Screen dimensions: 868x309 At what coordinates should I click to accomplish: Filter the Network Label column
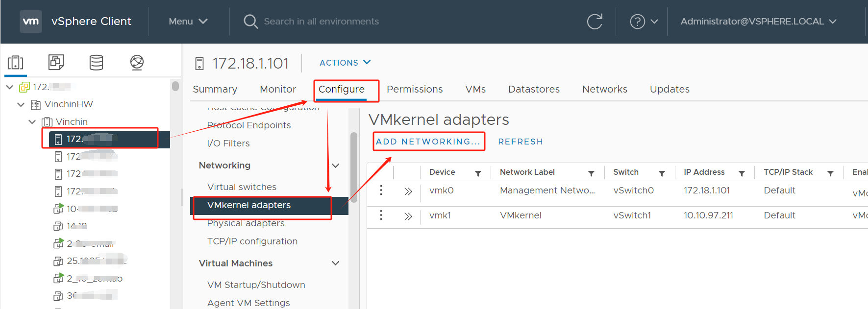(591, 173)
